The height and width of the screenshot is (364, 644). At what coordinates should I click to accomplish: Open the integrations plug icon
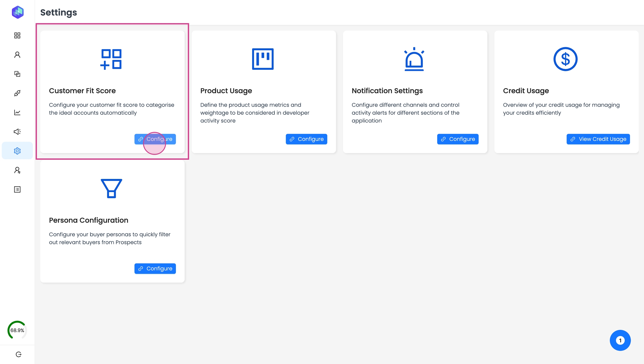pos(17,93)
